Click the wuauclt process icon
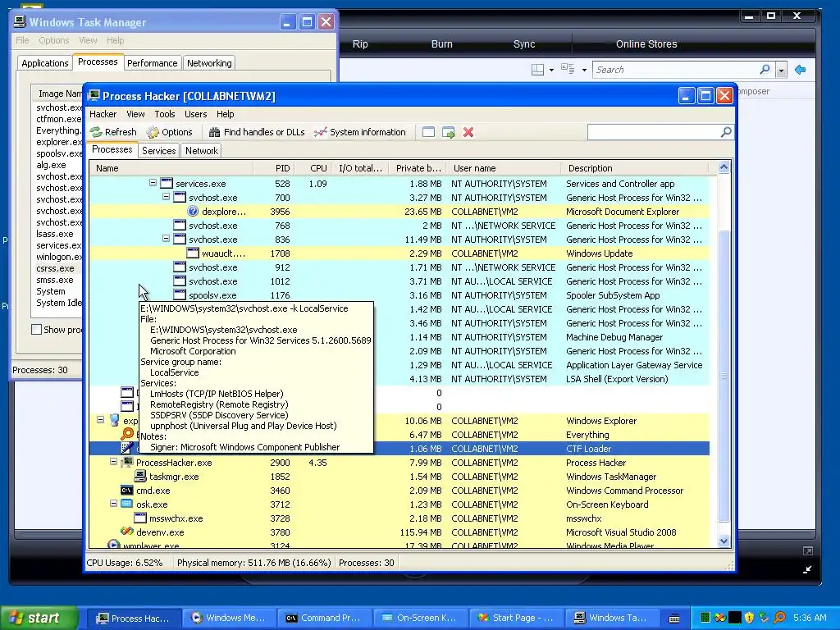The height and width of the screenshot is (630, 840). (193, 253)
